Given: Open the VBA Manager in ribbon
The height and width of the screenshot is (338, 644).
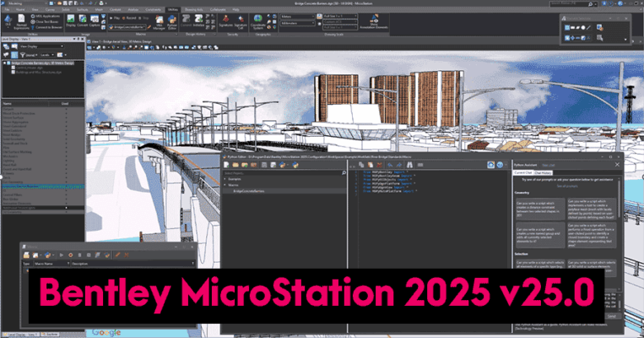Looking at the screenshot, I should pyautogui.click(x=159, y=22).
